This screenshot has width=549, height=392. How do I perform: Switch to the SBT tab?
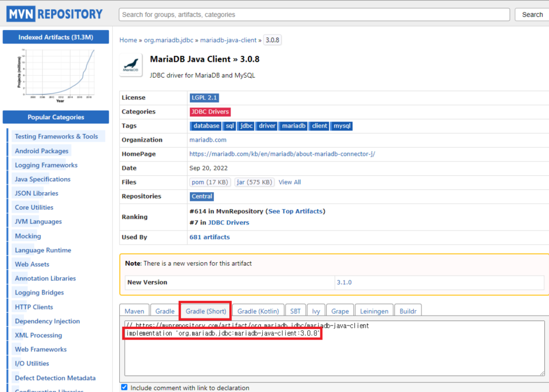pos(295,311)
